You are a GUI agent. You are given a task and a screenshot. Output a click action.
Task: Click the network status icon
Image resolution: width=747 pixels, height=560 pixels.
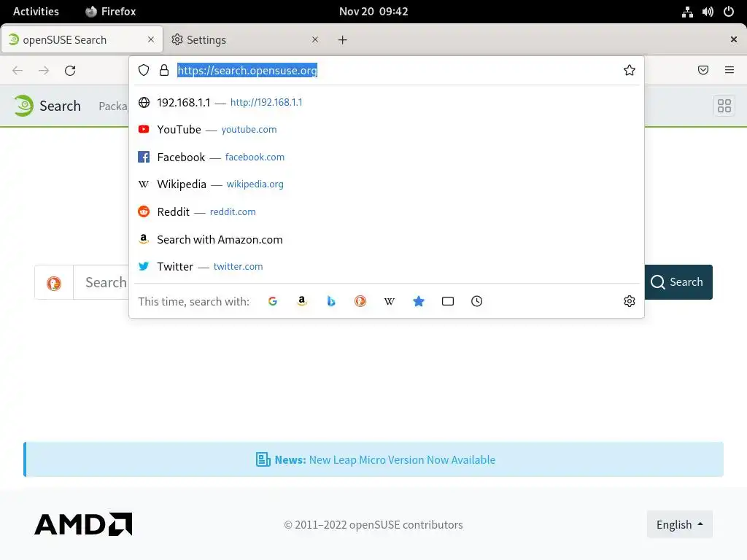[x=687, y=12]
